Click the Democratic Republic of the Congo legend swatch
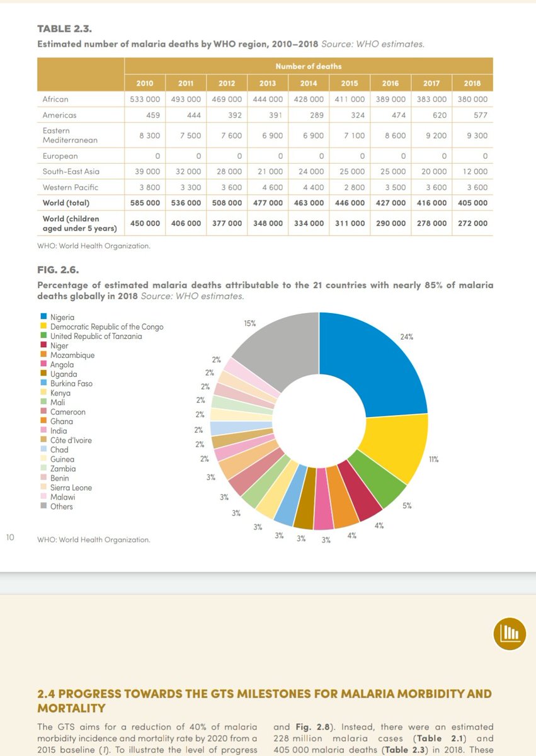The image size is (536, 756). (43, 326)
